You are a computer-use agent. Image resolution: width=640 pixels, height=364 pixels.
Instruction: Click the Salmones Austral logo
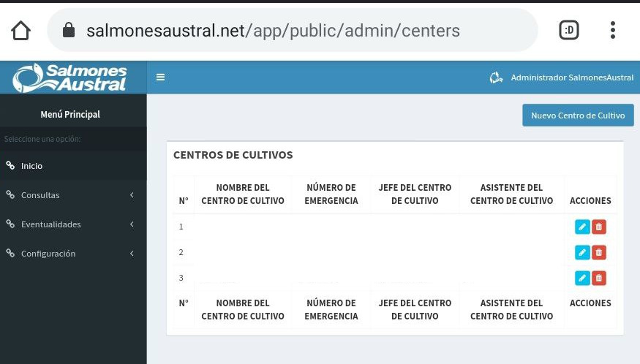pos(71,77)
